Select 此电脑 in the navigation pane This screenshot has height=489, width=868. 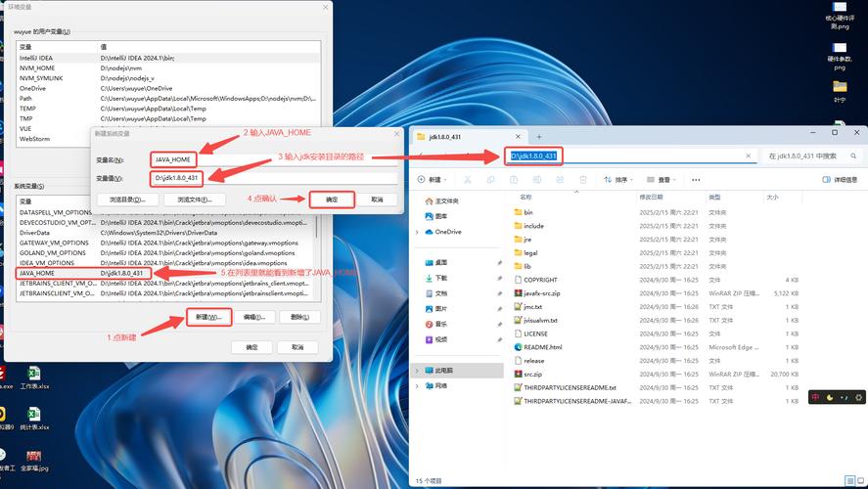[x=443, y=371]
